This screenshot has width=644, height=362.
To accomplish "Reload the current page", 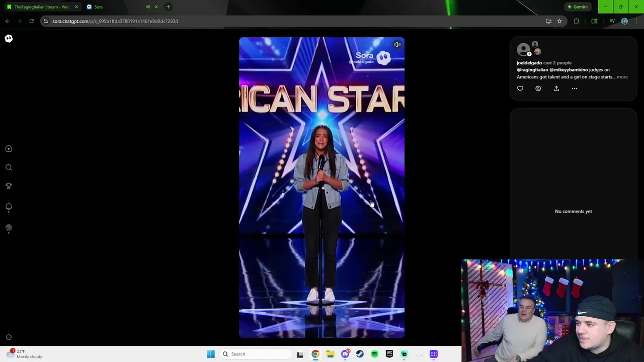I will [31, 21].
